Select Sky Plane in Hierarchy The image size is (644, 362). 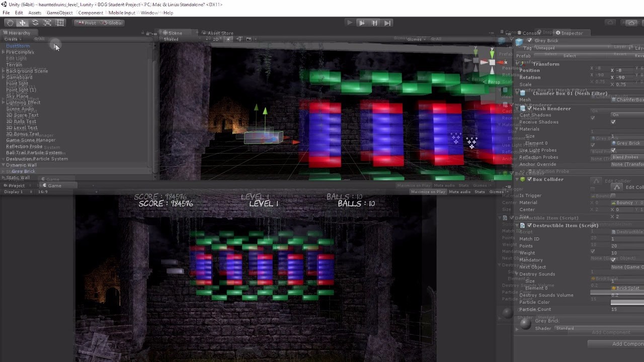[17, 96]
